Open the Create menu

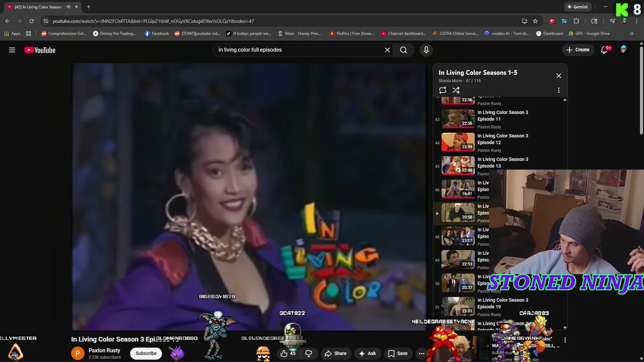(x=578, y=50)
